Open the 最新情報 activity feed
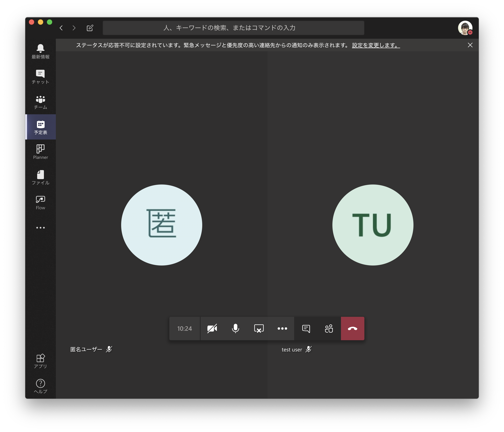The image size is (504, 432). 40,52
